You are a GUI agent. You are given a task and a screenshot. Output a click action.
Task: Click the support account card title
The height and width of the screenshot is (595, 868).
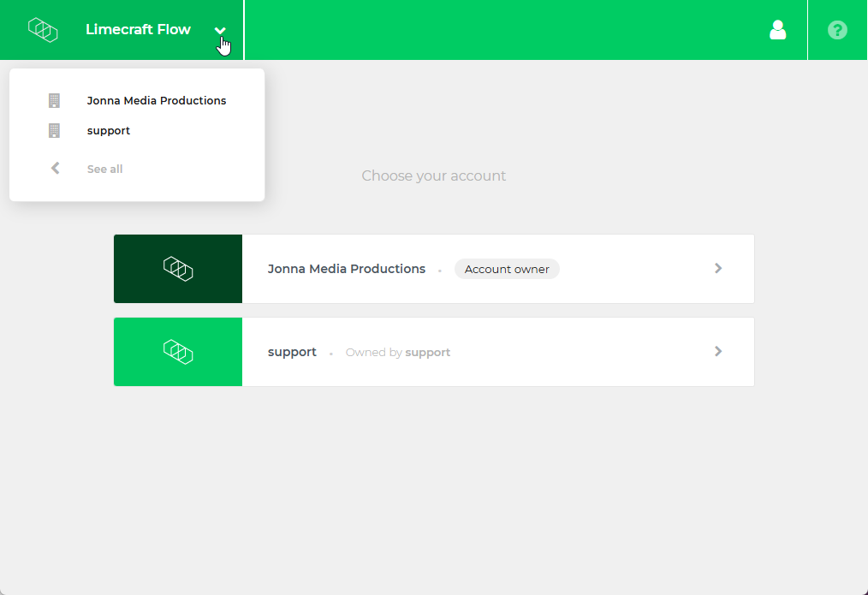pyautogui.click(x=292, y=352)
